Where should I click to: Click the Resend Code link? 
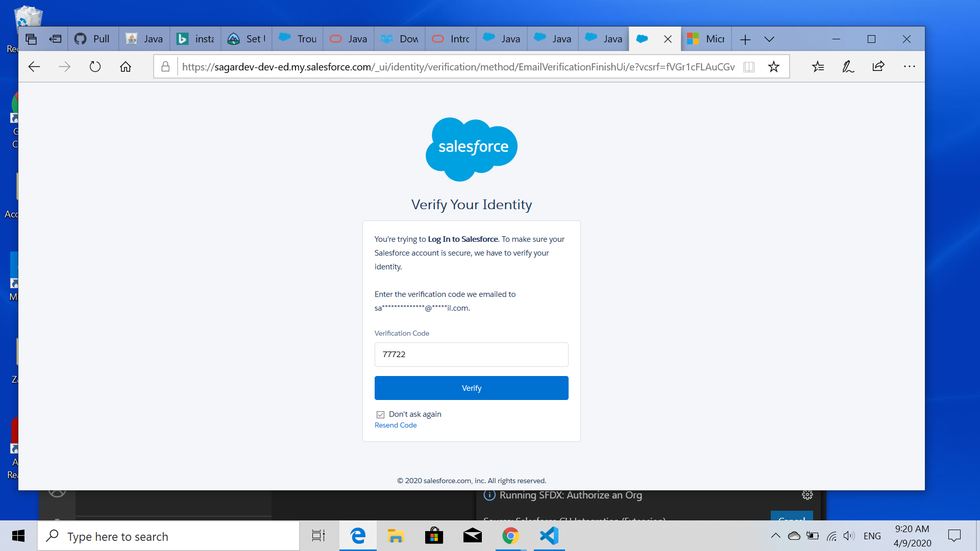tap(396, 425)
